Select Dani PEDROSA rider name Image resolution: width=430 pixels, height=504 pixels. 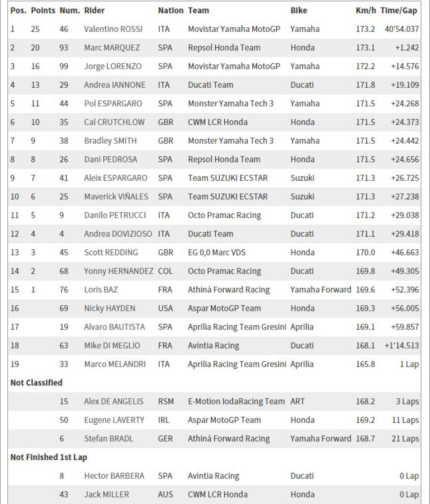110,160
